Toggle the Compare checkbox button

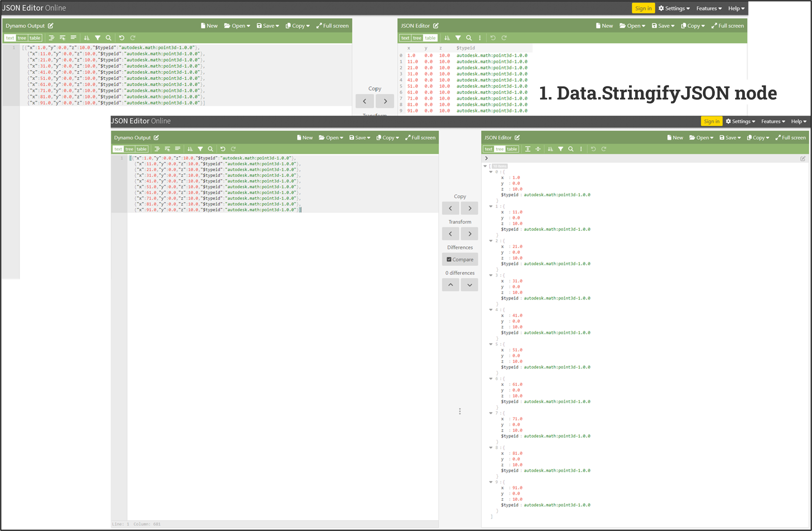coord(460,259)
